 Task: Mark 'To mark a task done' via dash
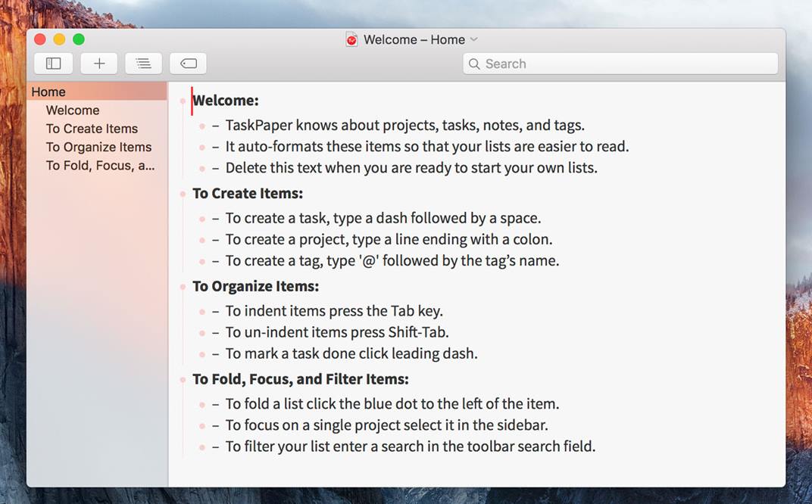[x=215, y=354]
